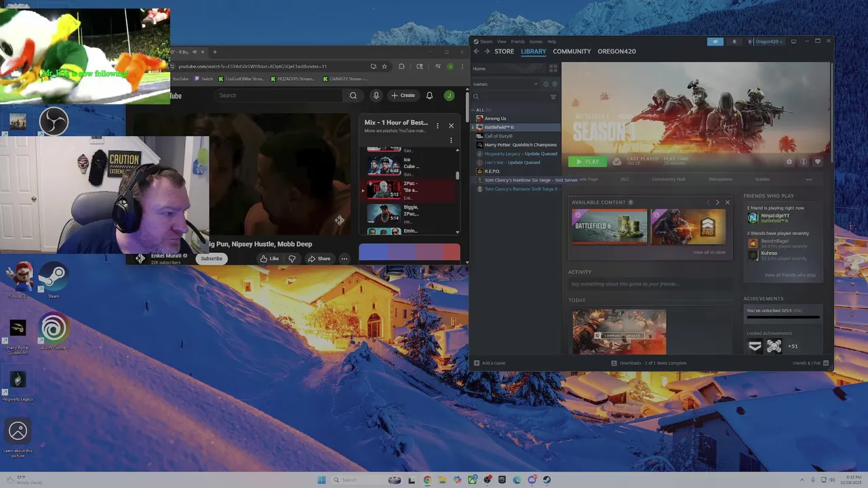This screenshot has height=488, width=868.
Task: Close the Available Content panel in Steam
Action: [728, 203]
